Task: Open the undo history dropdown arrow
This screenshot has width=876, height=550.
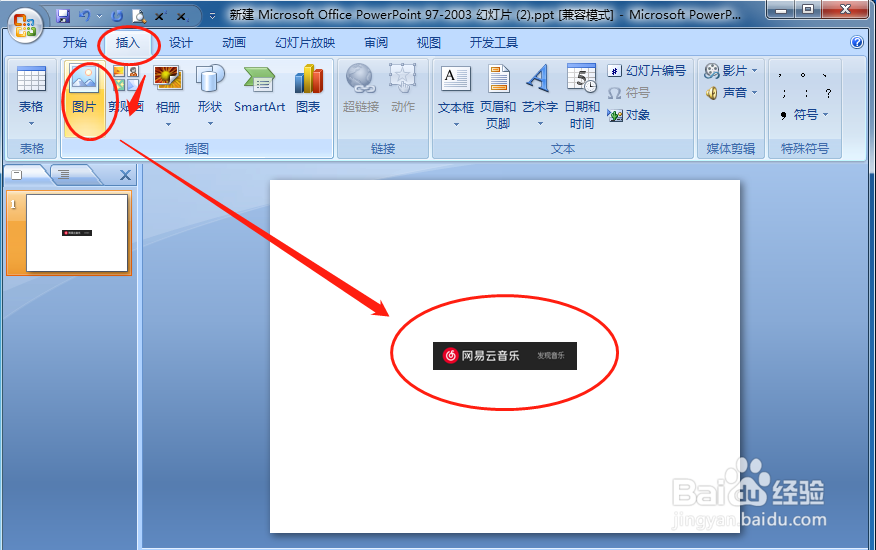Action: (100, 16)
